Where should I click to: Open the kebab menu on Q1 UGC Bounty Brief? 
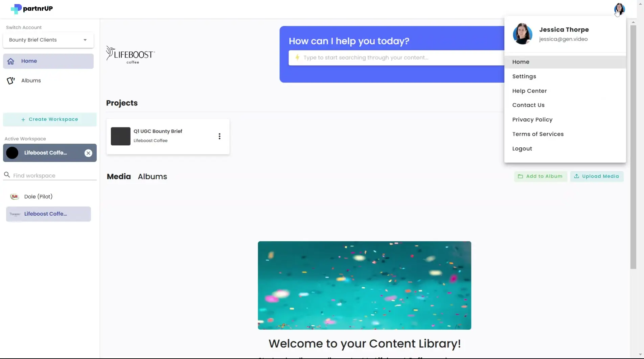[x=219, y=136]
